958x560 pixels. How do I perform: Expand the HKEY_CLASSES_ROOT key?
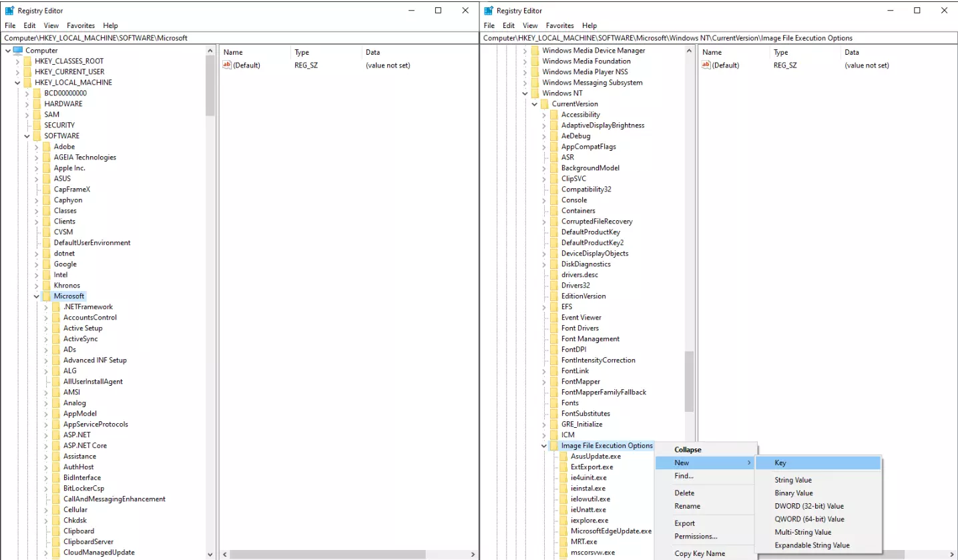pyautogui.click(x=17, y=61)
